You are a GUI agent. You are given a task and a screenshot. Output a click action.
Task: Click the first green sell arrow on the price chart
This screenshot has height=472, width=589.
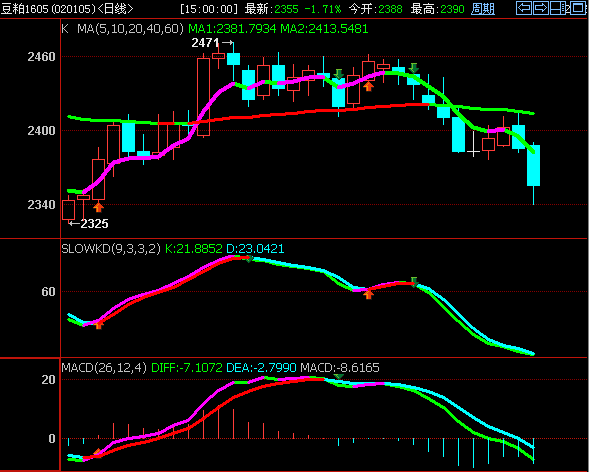(x=339, y=74)
